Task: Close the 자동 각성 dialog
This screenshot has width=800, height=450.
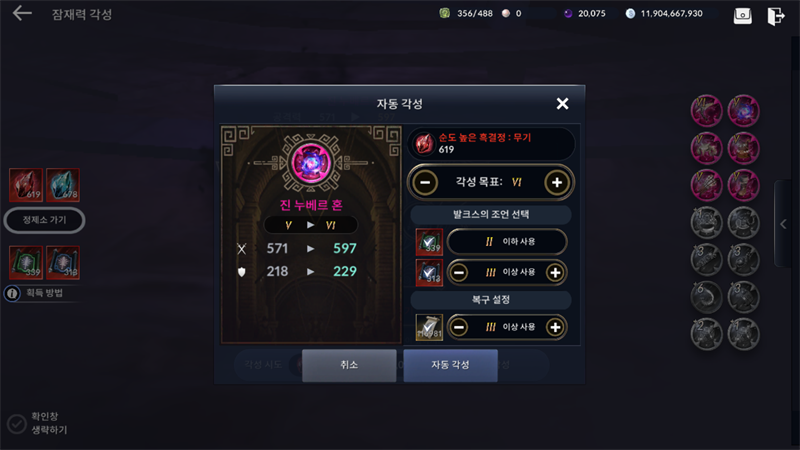Action: pyautogui.click(x=562, y=104)
